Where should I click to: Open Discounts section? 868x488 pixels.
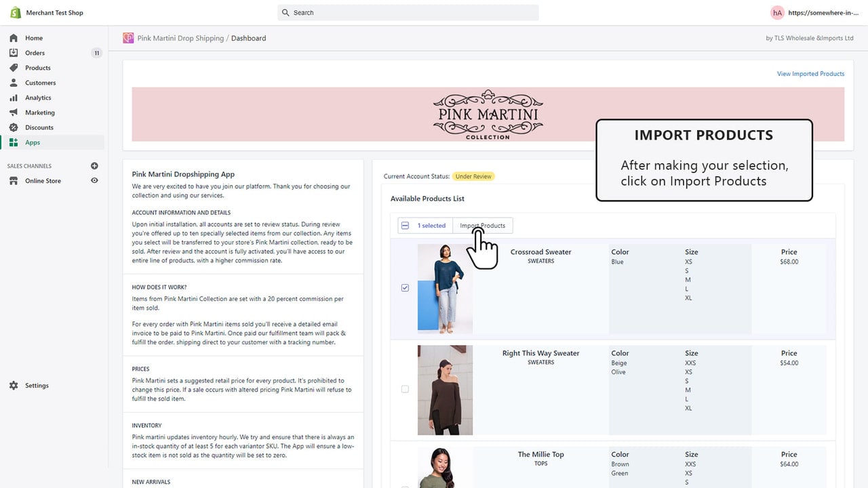(39, 127)
